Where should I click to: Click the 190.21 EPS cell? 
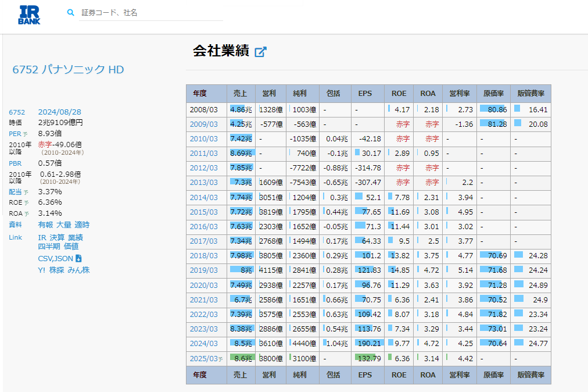coord(367,344)
